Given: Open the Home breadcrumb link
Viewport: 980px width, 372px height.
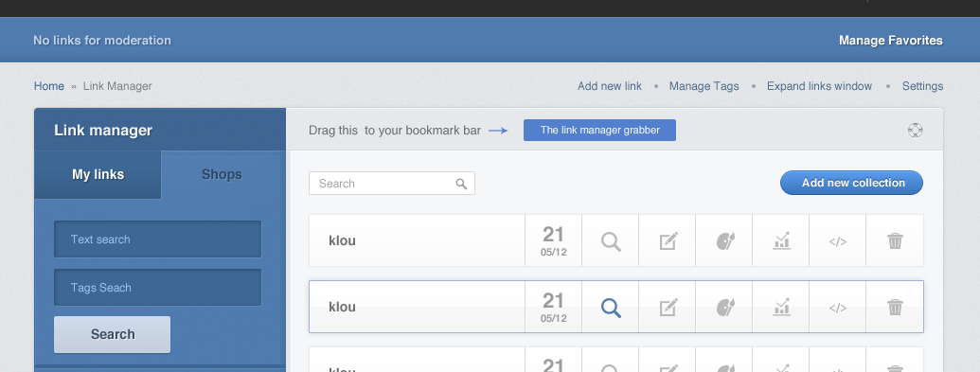Looking at the screenshot, I should 48,86.
